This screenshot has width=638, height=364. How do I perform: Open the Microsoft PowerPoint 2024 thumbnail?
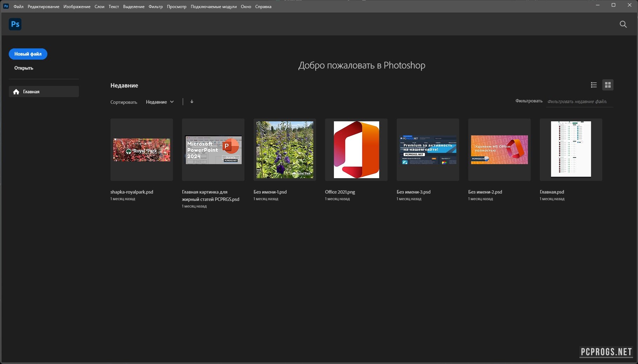213,150
